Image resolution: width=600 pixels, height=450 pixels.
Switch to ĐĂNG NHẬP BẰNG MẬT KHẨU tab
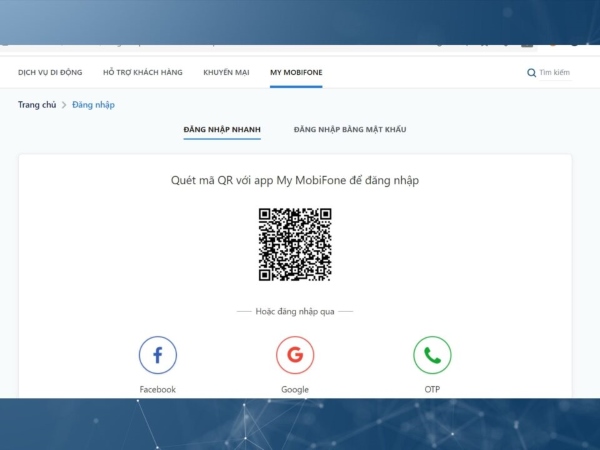click(x=350, y=130)
